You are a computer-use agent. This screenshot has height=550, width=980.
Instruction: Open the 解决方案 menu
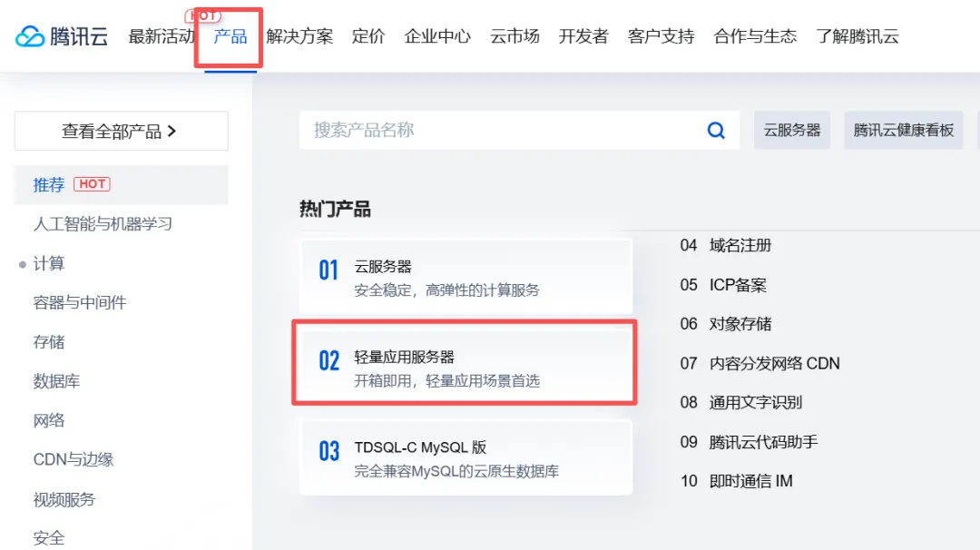tap(299, 36)
